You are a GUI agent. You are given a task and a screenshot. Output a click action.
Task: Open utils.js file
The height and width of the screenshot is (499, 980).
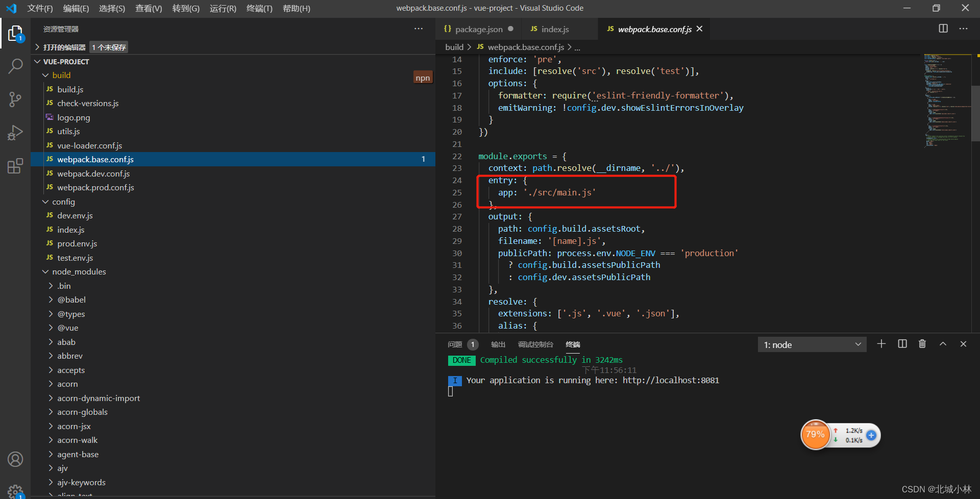click(68, 131)
